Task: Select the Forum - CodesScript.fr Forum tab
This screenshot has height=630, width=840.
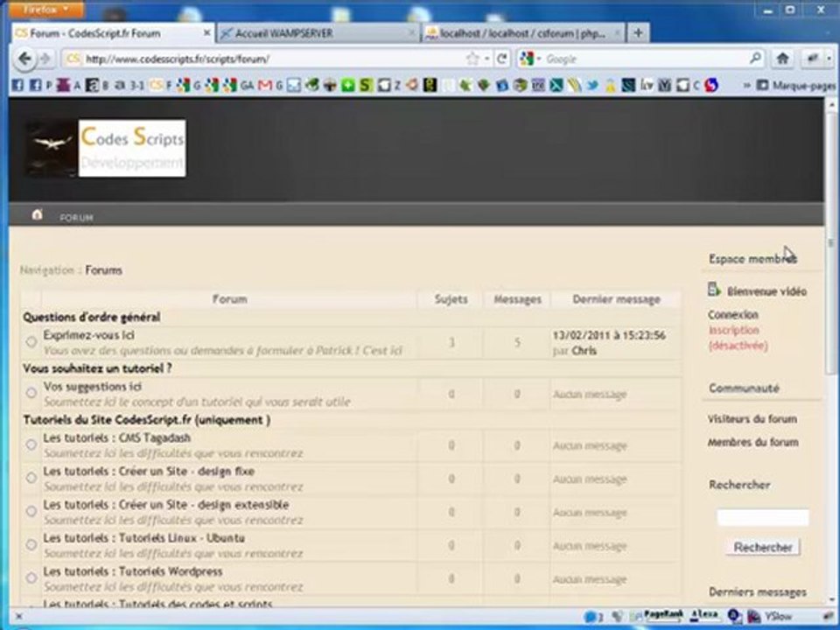Action: click(x=113, y=33)
